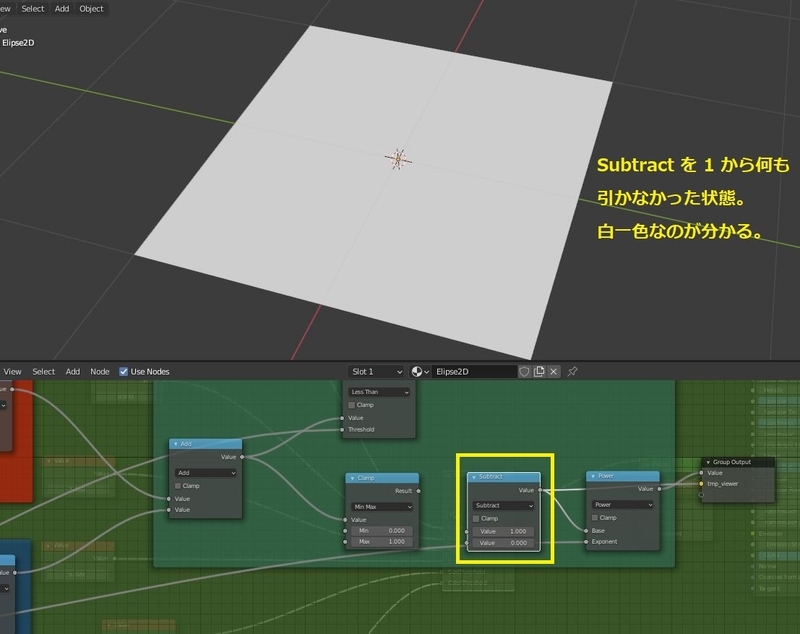Open the Less Than operation dropdown

379,392
